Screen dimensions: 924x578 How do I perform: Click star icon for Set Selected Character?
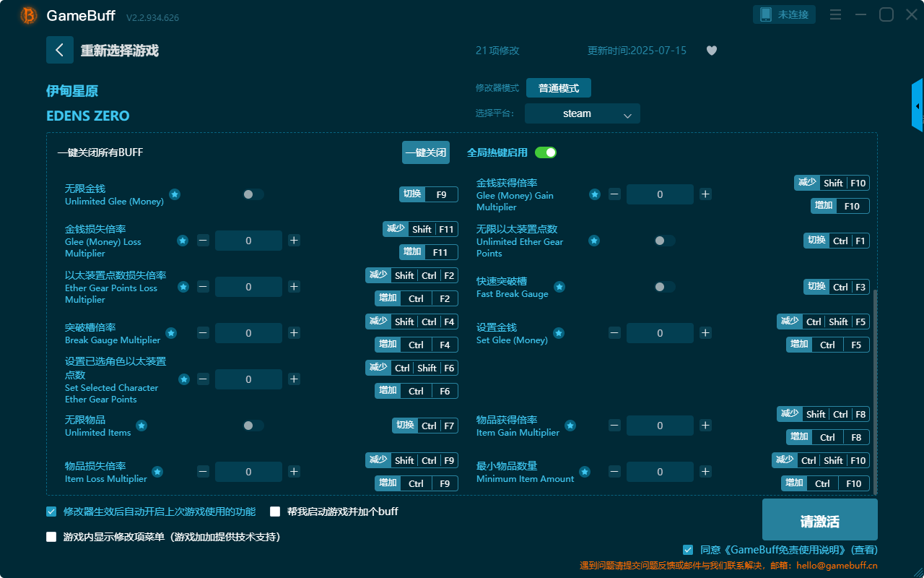(184, 379)
